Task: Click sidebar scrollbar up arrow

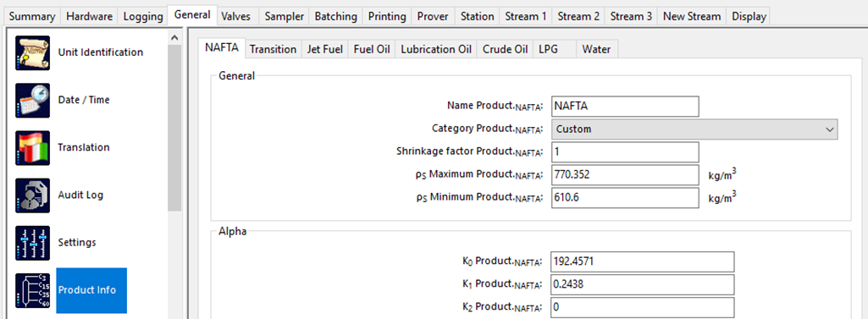Action: click(174, 37)
